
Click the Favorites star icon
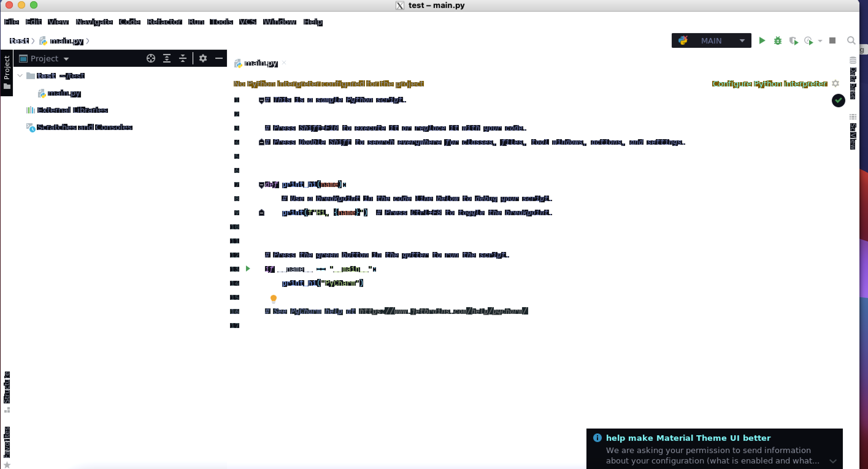coord(7,465)
